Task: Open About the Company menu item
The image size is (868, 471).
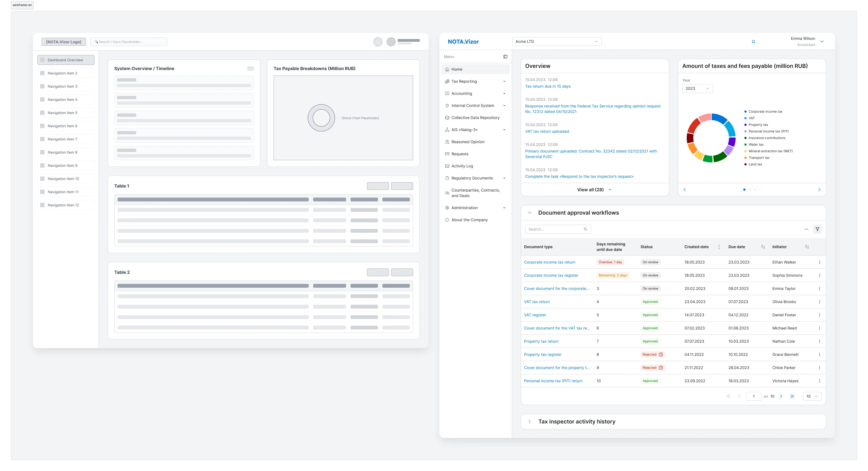Action: point(476,220)
